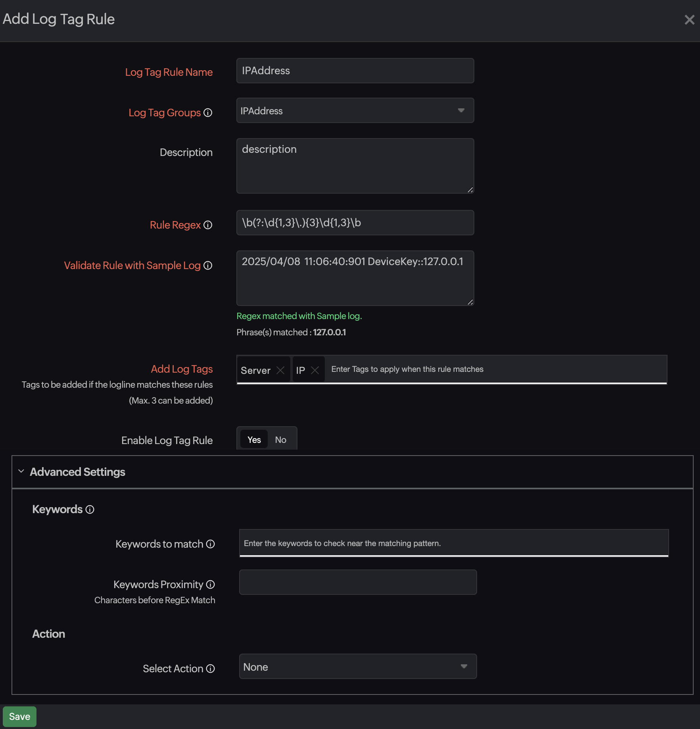700x729 pixels.
Task: Save the log tag rule
Action: [20, 716]
